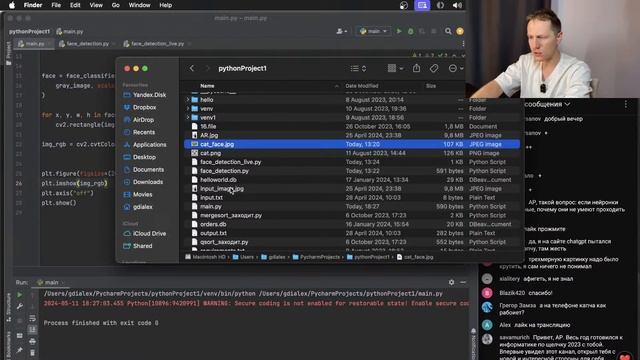640x360 pixels.
Task: Start debugging with the bug icon
Action: (411, 31)
